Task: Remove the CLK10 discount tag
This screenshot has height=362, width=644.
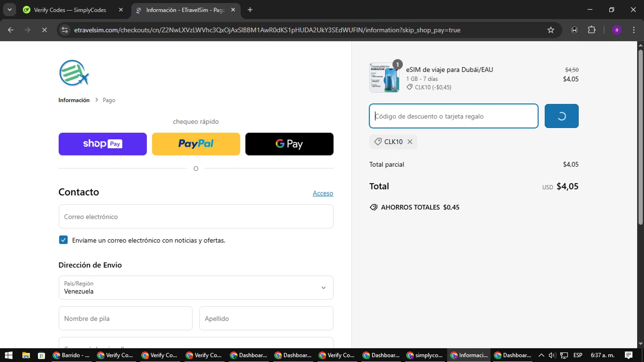Action: [410, 142]
